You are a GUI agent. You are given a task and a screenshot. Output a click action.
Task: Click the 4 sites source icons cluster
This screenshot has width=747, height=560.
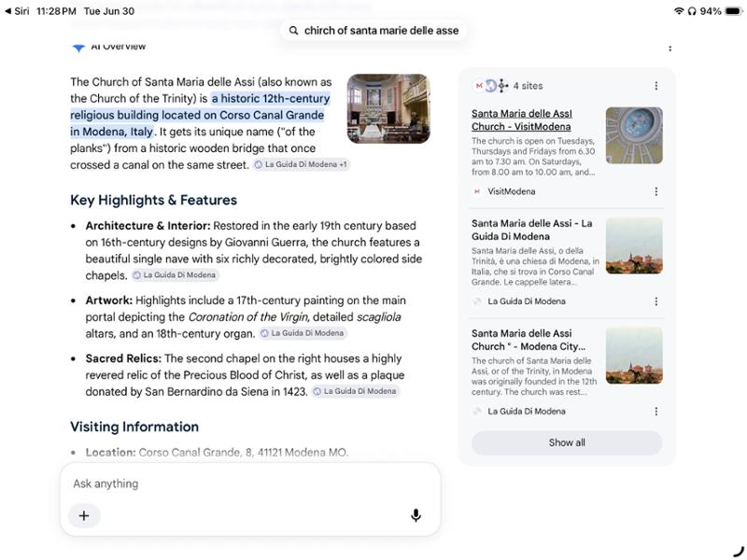(x=491, y=86)
